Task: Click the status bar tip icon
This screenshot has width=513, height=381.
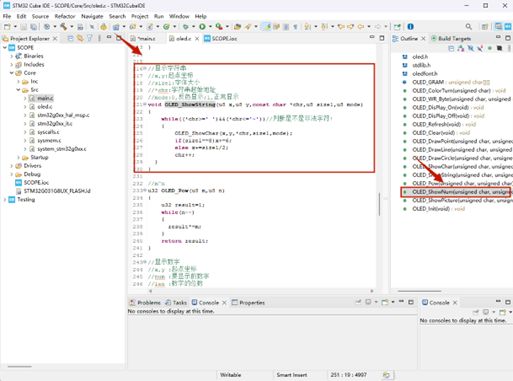Action: point(386,375)
